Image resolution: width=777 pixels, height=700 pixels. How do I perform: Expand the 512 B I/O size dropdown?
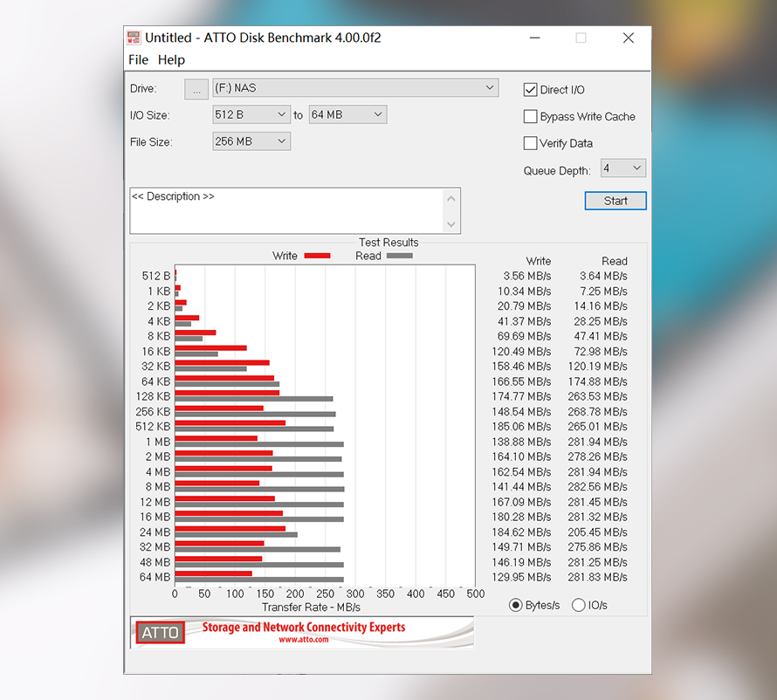click(251, 114)
